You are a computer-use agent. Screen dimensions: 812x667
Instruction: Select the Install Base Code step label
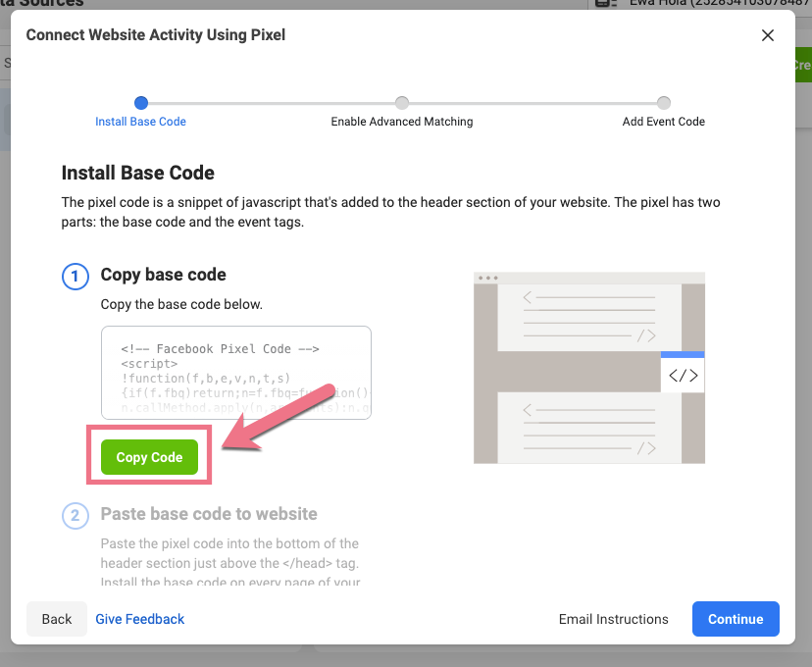(140, 122)
